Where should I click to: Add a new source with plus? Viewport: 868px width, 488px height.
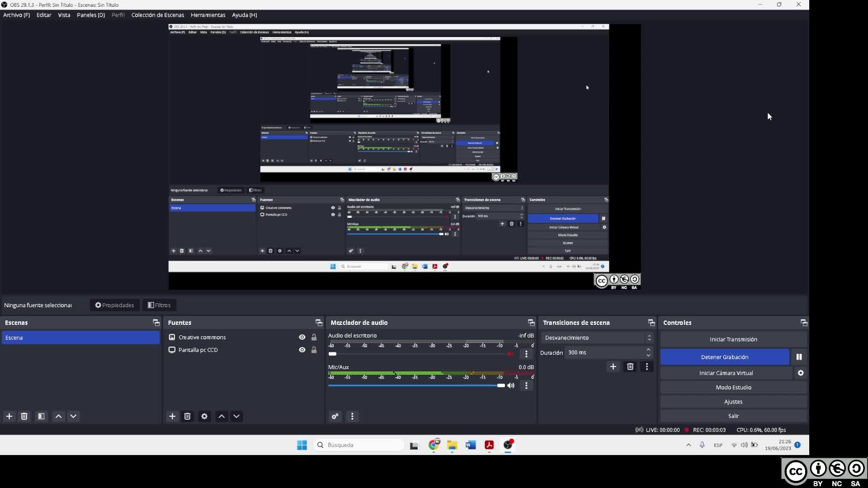point(172,417)
